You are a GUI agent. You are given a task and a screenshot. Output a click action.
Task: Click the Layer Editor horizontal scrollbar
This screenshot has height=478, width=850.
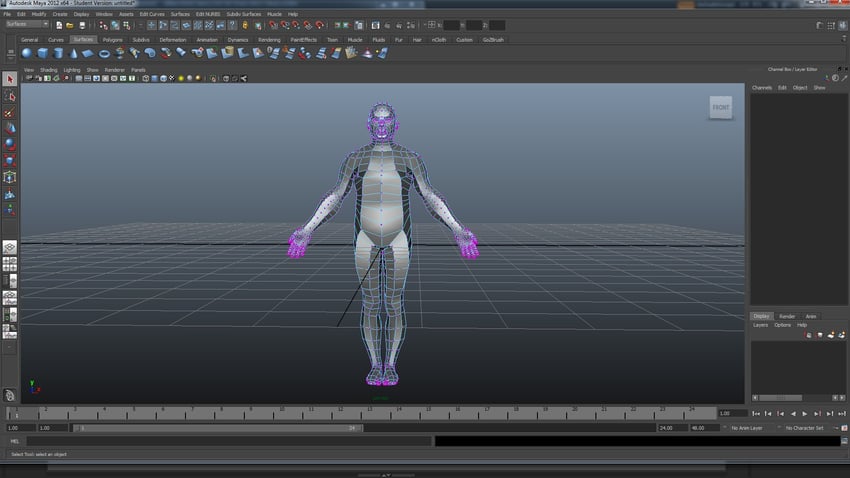click(x=781, y=398)
